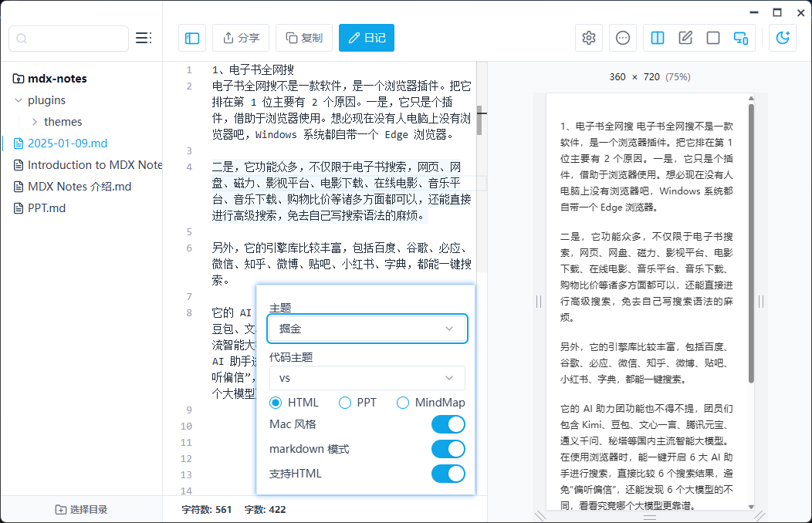Click the preview's right resize handle

tap(761, 302)
